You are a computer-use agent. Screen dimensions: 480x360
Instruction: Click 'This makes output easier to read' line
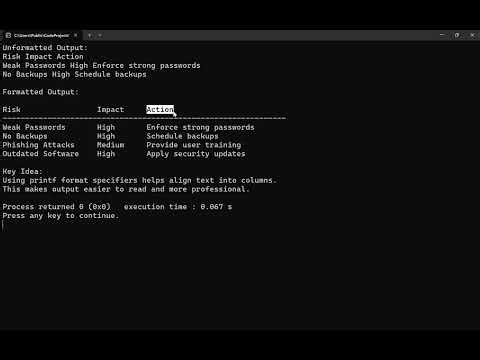(126, 189)
